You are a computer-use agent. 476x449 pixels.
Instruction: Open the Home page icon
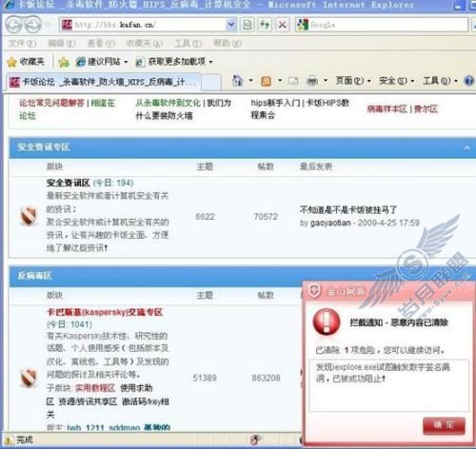click(237, 81)
